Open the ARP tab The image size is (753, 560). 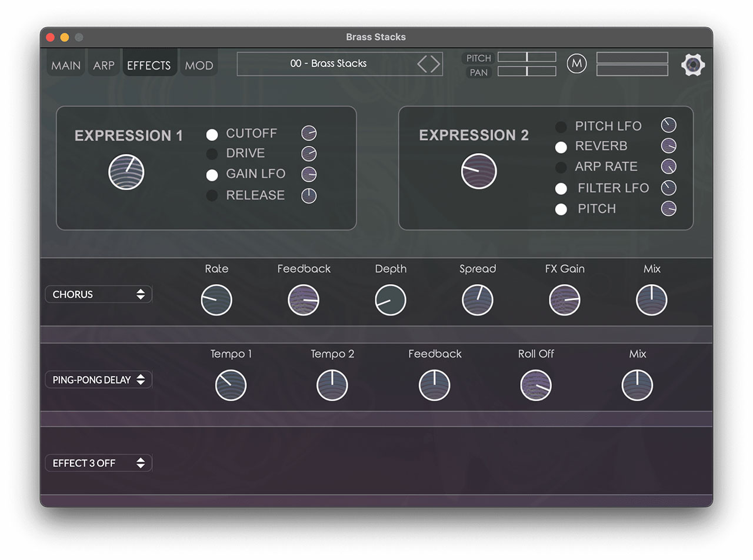[104, 65]
